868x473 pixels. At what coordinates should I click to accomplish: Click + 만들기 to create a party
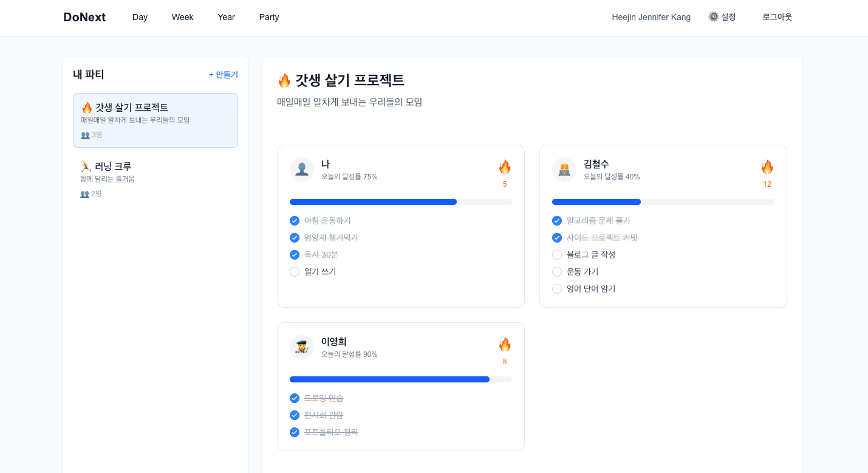pos(223,74)
